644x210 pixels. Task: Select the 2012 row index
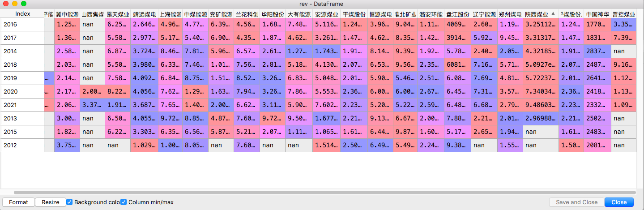(22, 145)
